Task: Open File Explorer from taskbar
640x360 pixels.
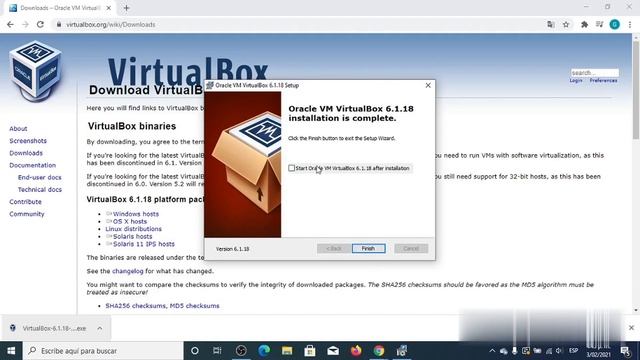Action: (287, 351)
